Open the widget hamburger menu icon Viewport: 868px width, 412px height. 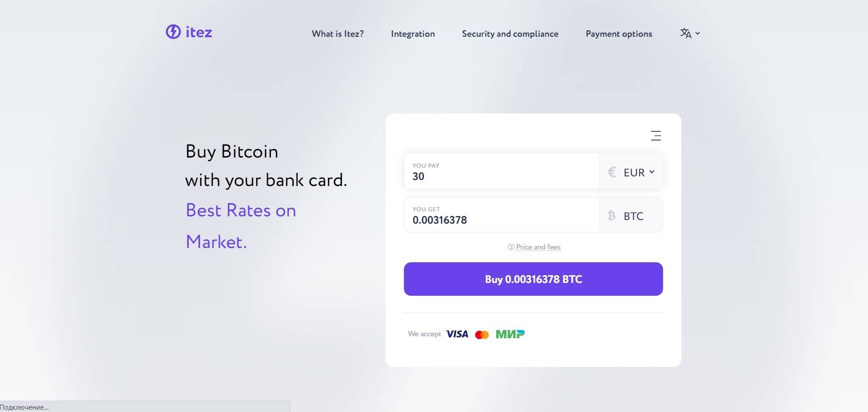click(x=656, y=135)
